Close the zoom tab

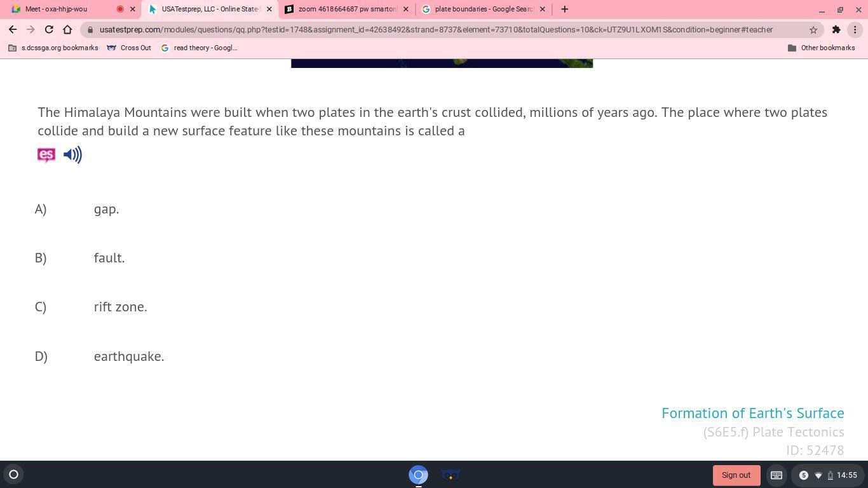406,9
